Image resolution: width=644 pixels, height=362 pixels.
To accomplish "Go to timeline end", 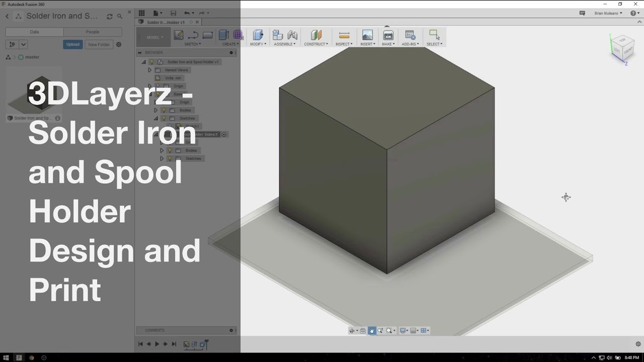I will tap(174, 344).
